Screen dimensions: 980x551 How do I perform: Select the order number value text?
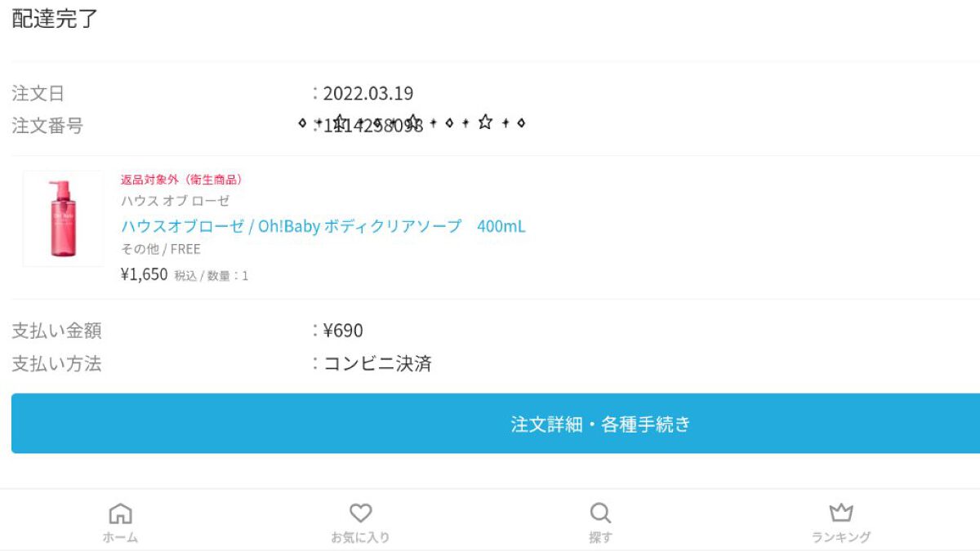click(373, 126)
